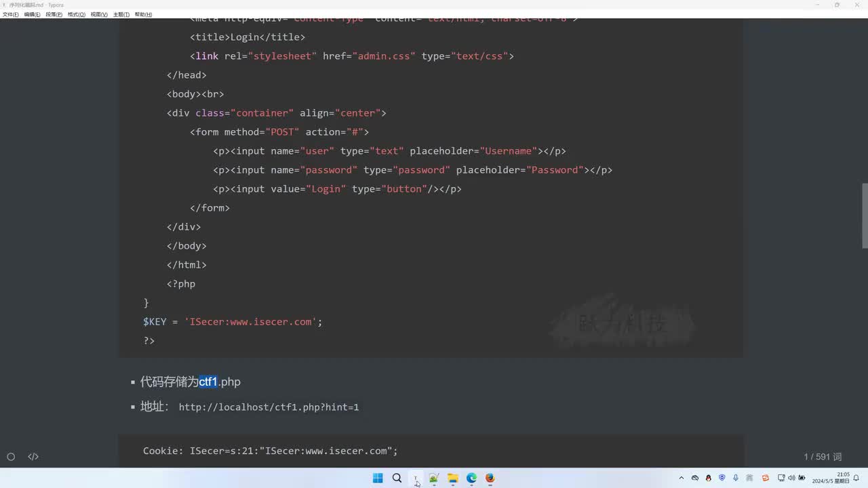Image resolution: width=868 pixels, height=488 pixels.
Task: Click the highlighted ctf1 text
Action: click(208, 382)
